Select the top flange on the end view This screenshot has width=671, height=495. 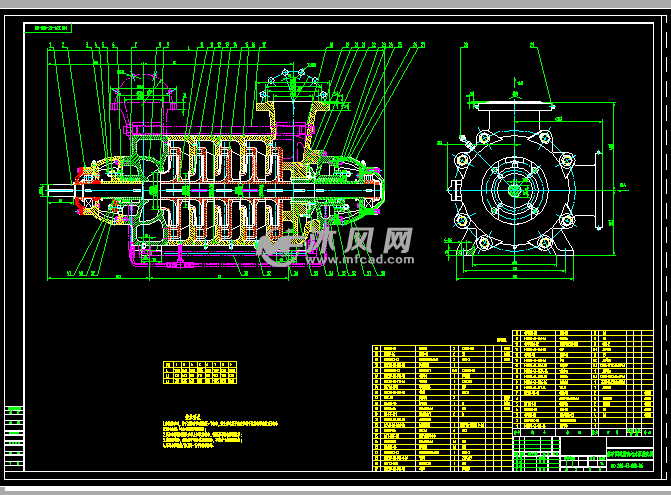tap(514, 103)
